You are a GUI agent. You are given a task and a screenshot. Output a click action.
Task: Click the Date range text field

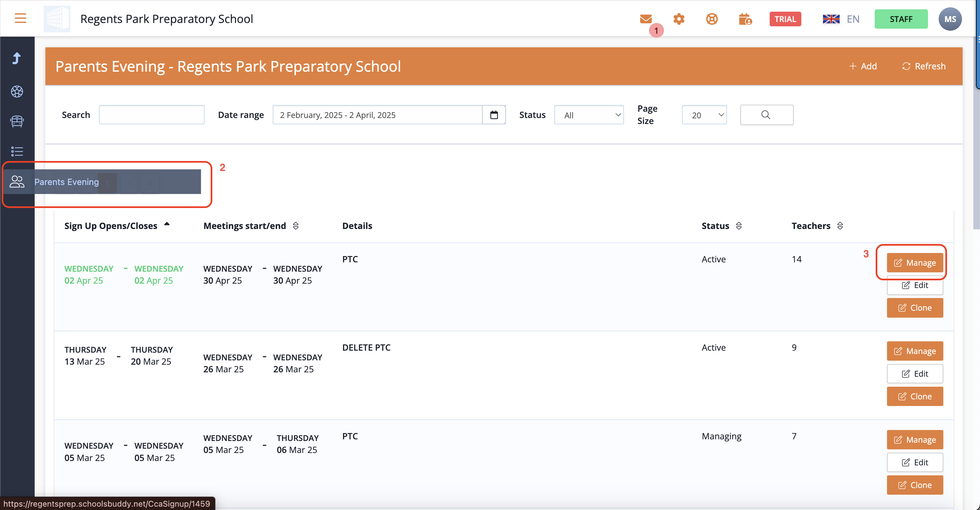pyautogui.click(x=377, y=115)
